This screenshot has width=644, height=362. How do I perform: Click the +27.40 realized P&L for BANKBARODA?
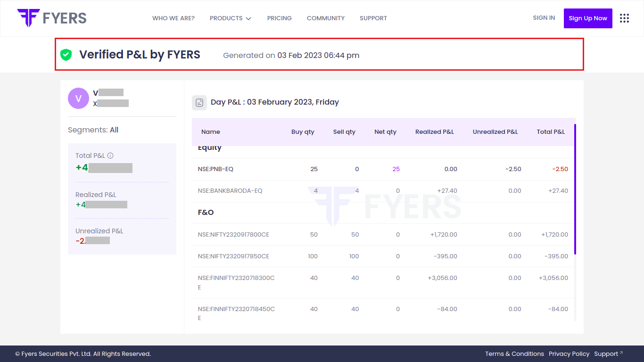[447, 191]
